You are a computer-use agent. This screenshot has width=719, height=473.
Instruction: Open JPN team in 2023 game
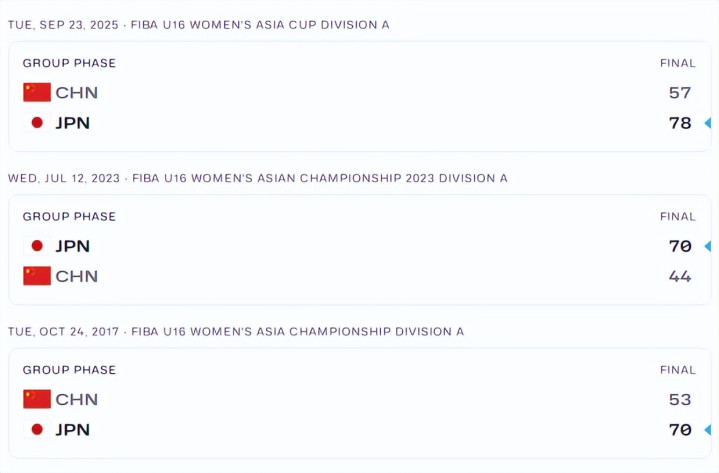pyautogui.click(x=73, y=246)
